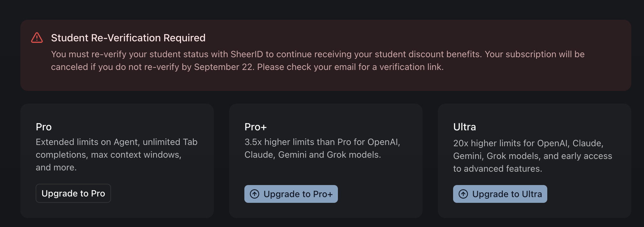Click the SheerID mention in the alert

[247, 54]
